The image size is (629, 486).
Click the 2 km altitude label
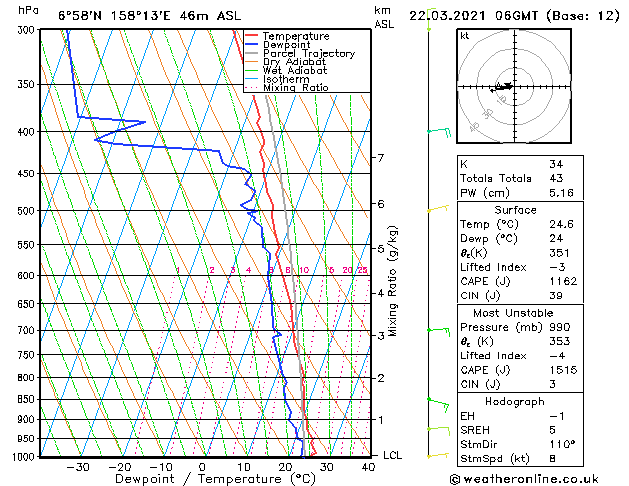[380, 378]
